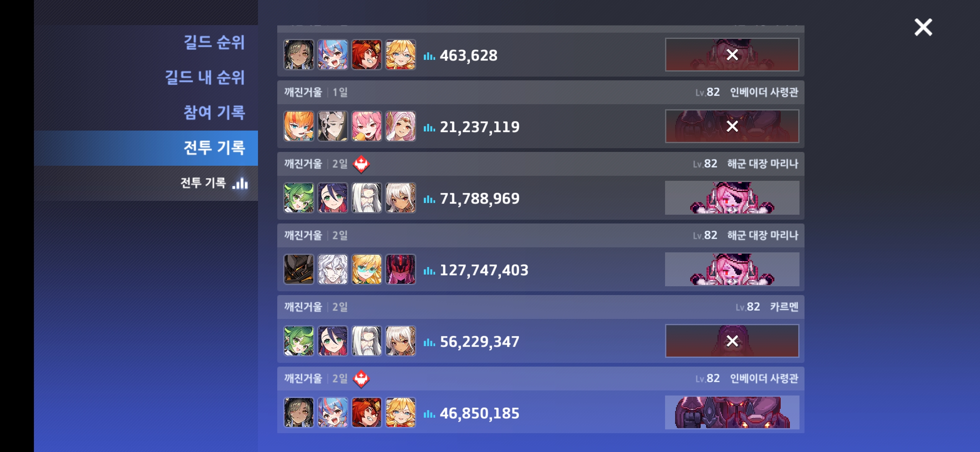The height and width of the screenshot is (452, 980).
Task: Select Marina boss thumbnail for 127,747,403 battle
Action: pos(732,270)
